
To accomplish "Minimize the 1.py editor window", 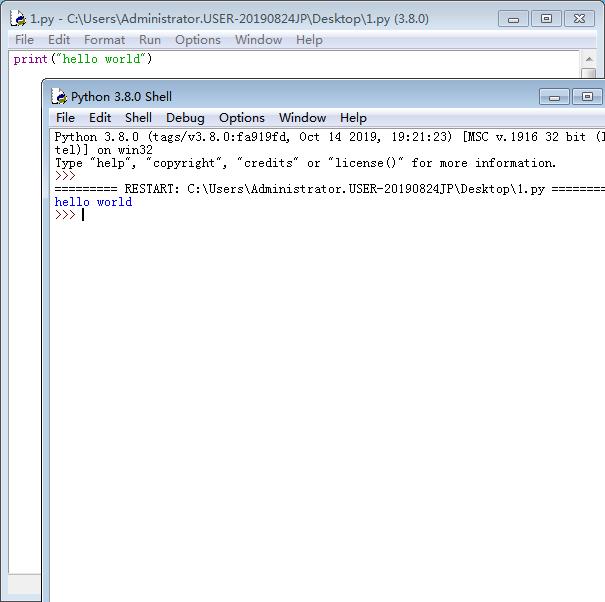I will tap(513, 19).
